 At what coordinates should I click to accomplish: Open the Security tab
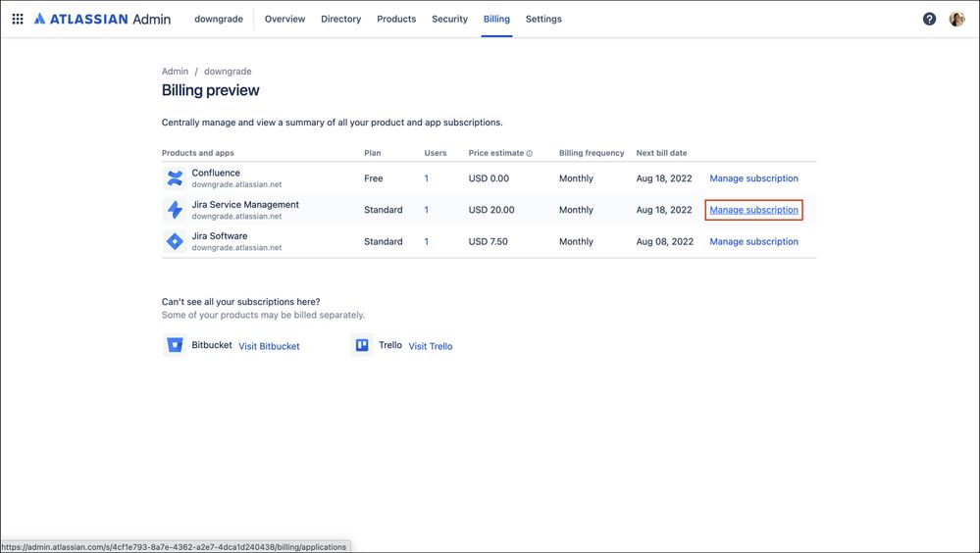click(449, 19)
